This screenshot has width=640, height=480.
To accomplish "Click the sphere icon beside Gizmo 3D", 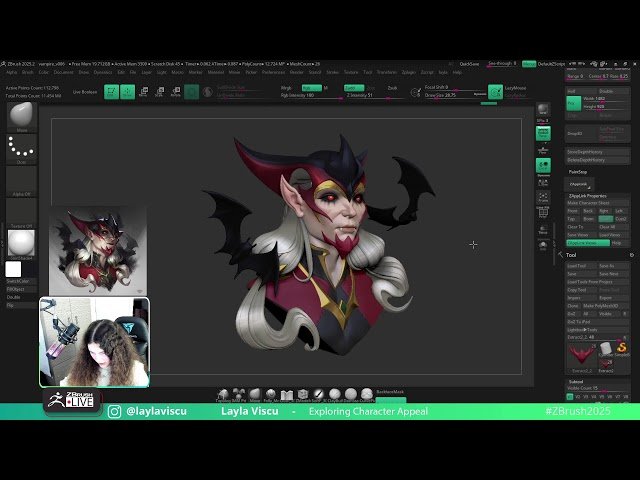I will click(x=207, y=91).
